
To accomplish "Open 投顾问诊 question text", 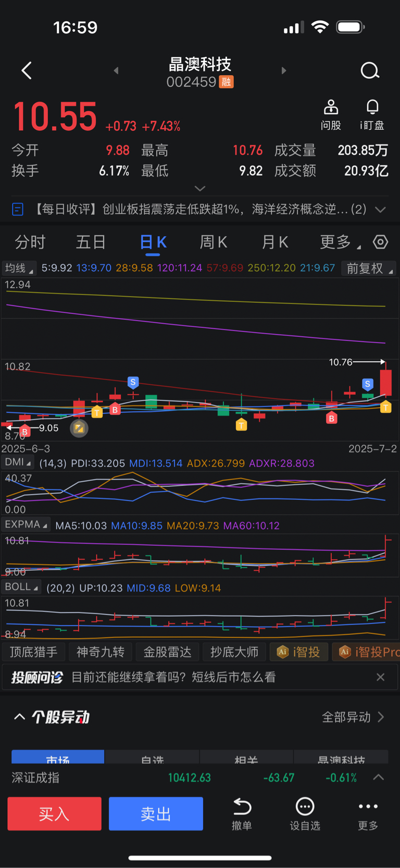I will 173,677.
